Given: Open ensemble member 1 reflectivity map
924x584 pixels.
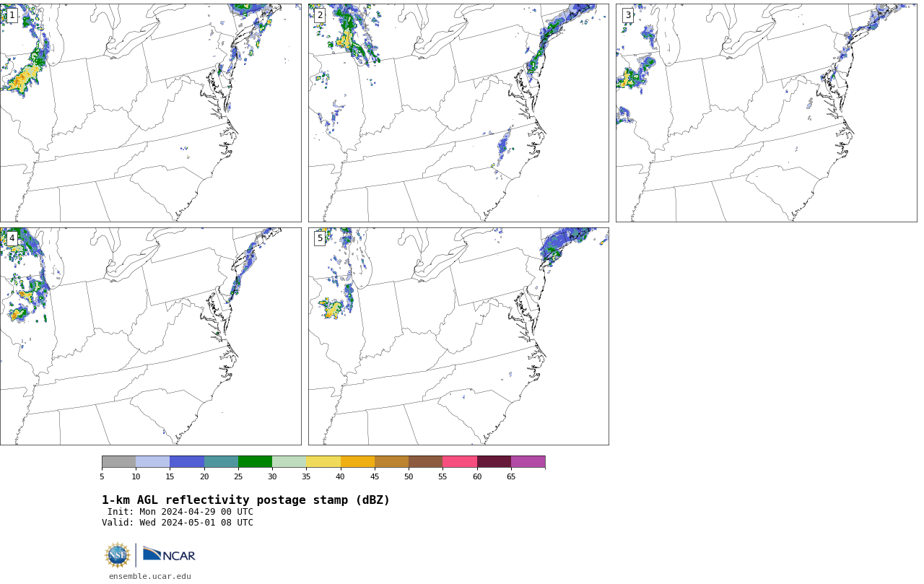Looking at the screenshot, I should click(150, 113).
